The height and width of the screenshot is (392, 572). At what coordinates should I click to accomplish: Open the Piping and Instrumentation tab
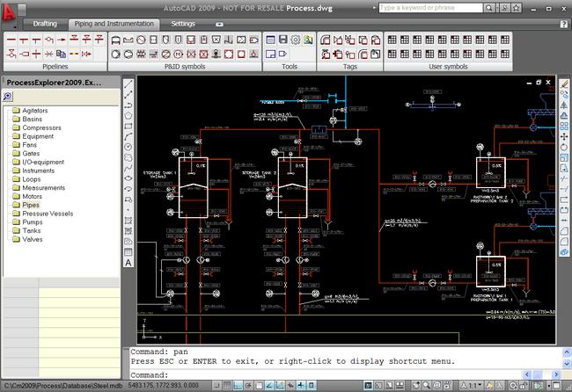click(x=114, y=24)
